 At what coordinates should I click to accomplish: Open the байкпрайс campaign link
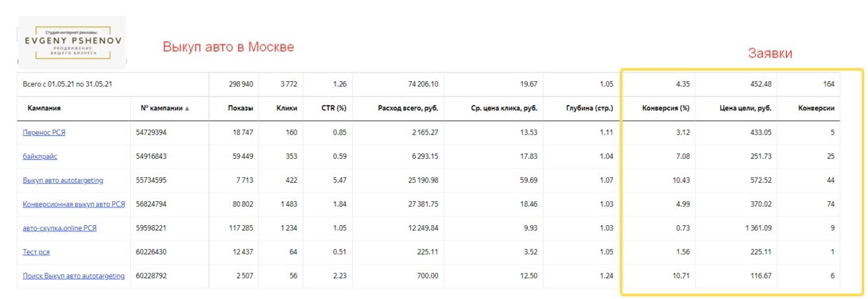[40, 157]
